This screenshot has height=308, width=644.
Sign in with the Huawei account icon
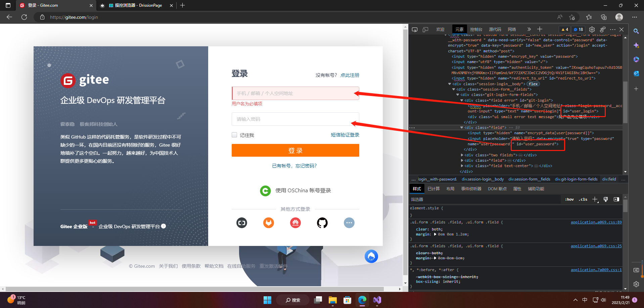pos(295,222)
